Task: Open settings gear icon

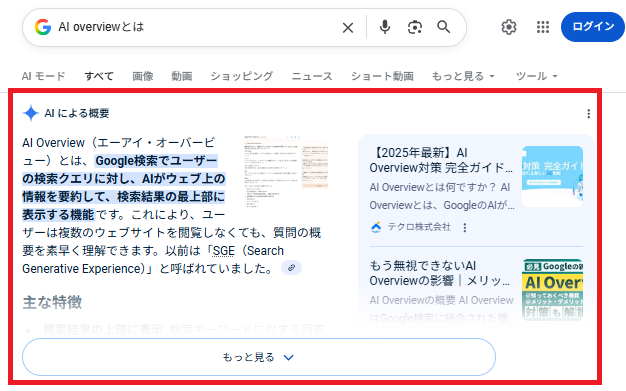Action: pos(509,27)
